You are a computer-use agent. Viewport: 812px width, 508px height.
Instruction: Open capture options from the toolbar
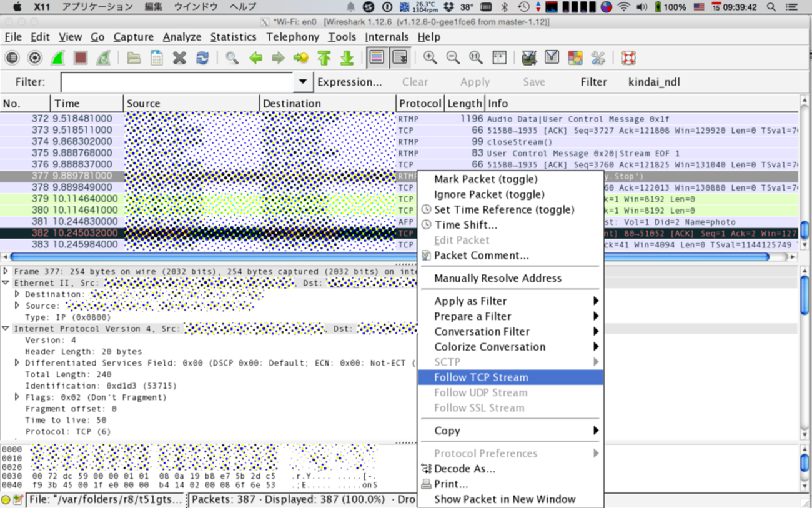click(x=35, y=58)
